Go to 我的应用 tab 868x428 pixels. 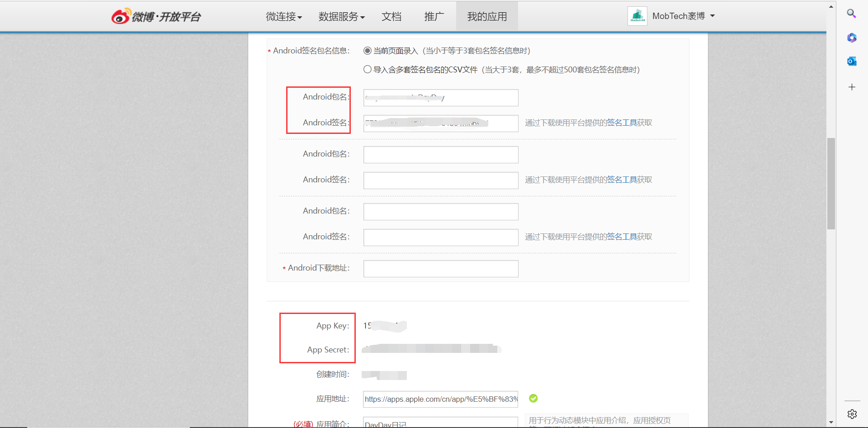(x=487, y=16)
